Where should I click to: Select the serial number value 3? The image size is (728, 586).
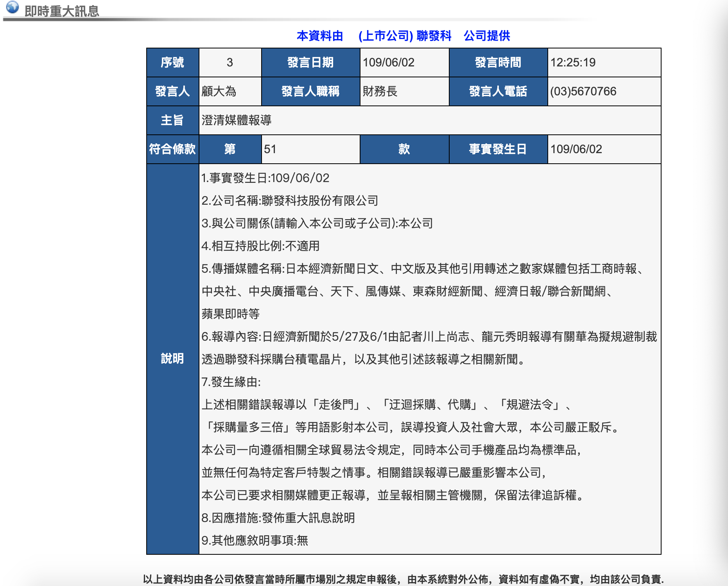pos(230,63)
